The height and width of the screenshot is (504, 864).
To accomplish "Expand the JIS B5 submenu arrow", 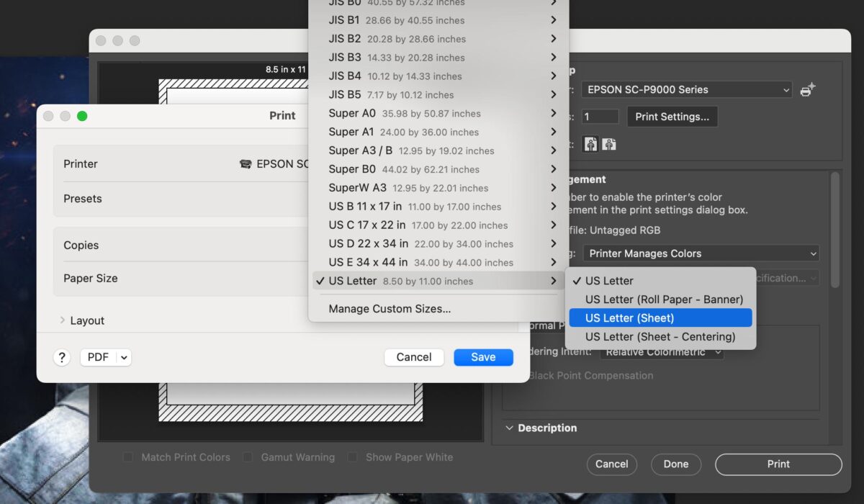I will click(553, 94).
